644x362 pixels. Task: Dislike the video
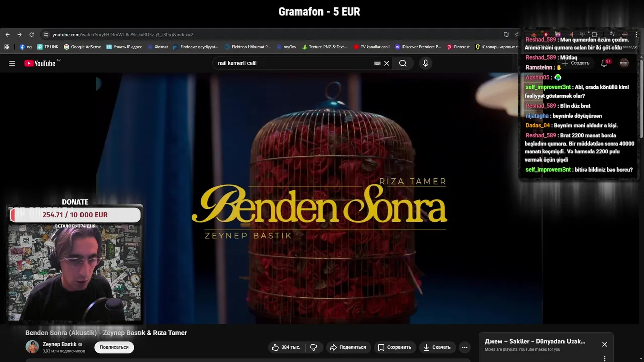click(x=313, y=347)
